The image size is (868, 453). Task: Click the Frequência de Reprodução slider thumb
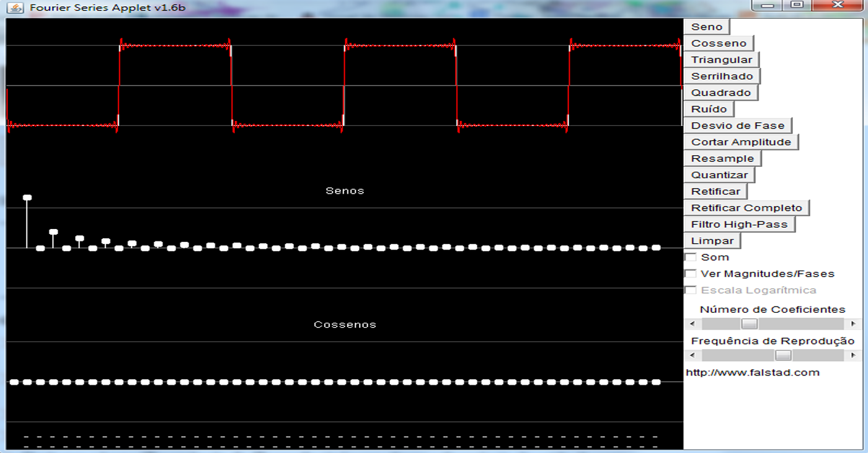click(783, 356)
